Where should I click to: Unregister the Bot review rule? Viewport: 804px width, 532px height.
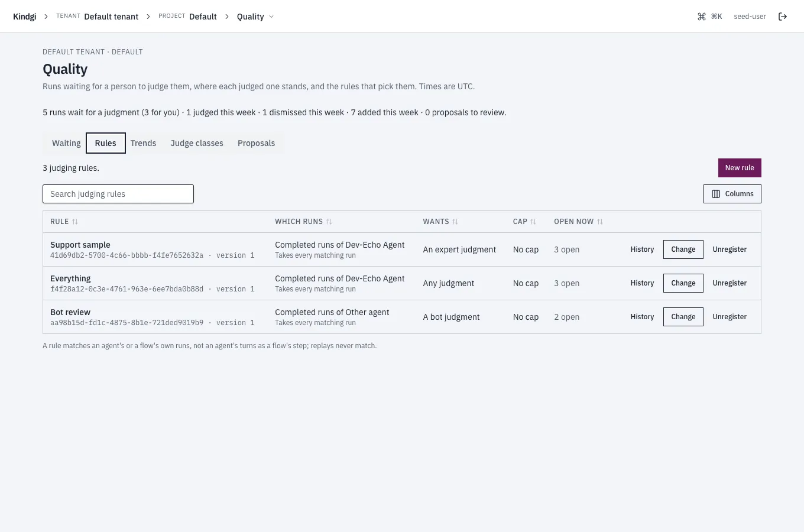pyautogui.click(x=730, y=317)
